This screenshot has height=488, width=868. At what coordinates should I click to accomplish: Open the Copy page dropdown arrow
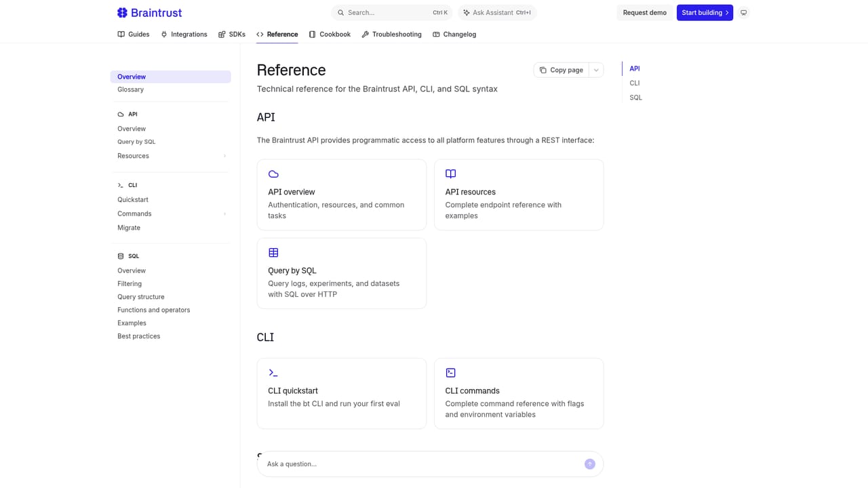point(596,70)
